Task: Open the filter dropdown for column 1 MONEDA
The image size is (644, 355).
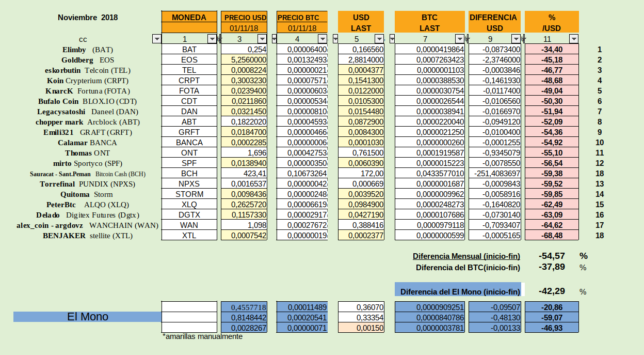Action: pyautogui.click(x=212, y=39)
